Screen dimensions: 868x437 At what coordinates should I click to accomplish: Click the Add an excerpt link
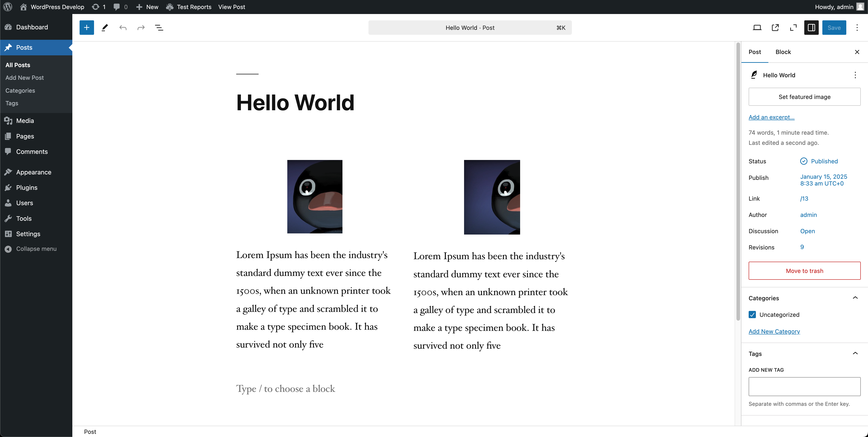[x=771, y=117]
